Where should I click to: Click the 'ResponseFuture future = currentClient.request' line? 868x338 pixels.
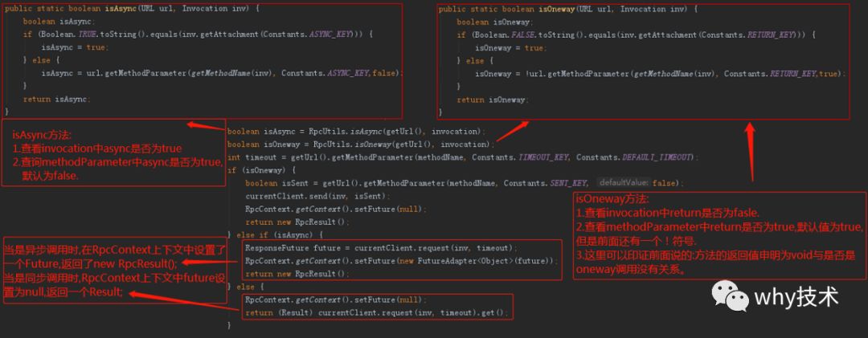[x=382, y=248]
